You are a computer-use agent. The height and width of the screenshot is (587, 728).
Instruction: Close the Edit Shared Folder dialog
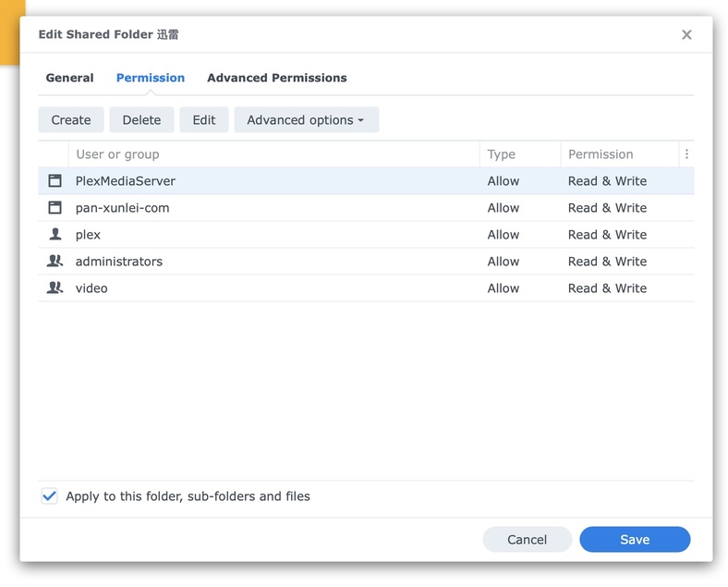coord(686,35)
